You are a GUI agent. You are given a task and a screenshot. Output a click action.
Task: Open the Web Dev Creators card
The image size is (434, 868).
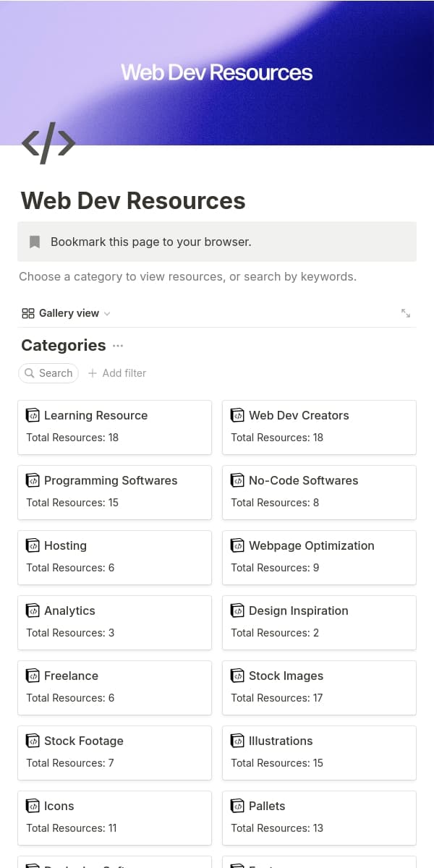coord(319,427)
